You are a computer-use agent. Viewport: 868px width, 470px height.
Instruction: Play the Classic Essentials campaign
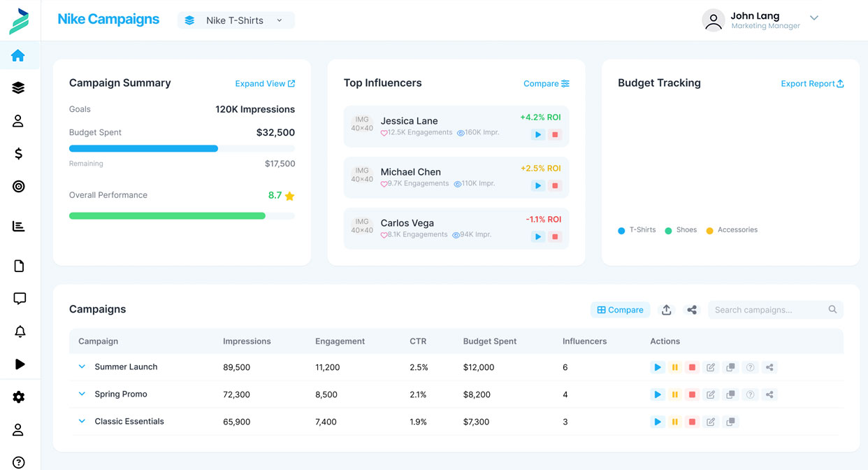pyautogui.click(x=658, y=422)
